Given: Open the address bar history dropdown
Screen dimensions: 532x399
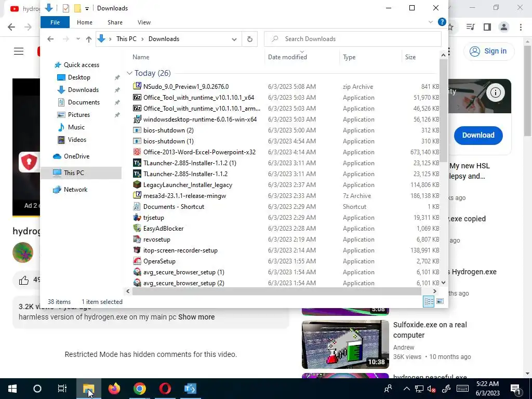Looking at the screenshot, I should [x=234, y=39].
